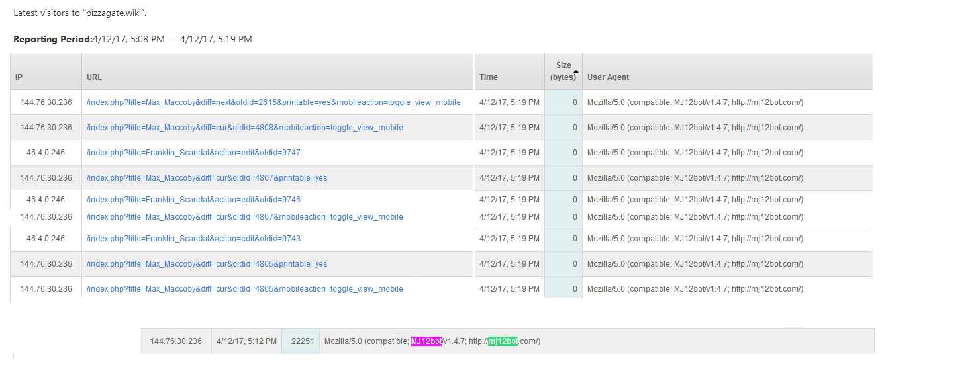Click the Reporting Period label
This screenshot has height=369, width=980.
click(x=53, y=40)
